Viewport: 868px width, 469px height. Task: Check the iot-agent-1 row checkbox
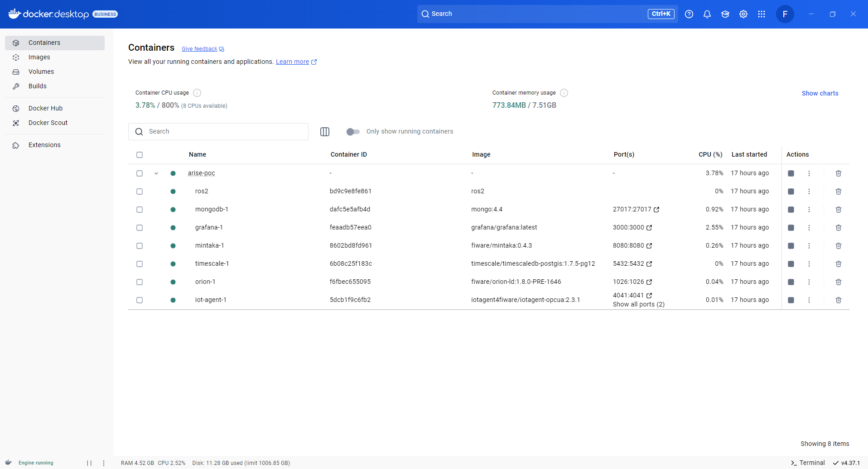coord(140,300)
